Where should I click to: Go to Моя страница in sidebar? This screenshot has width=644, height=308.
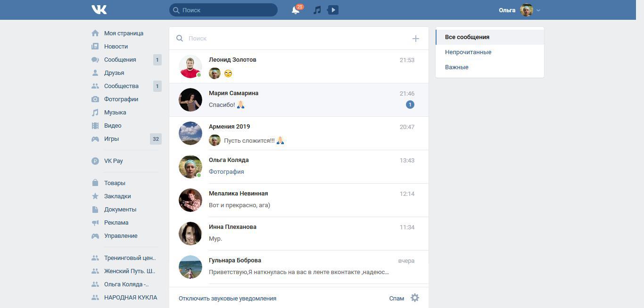coord(124,33)
